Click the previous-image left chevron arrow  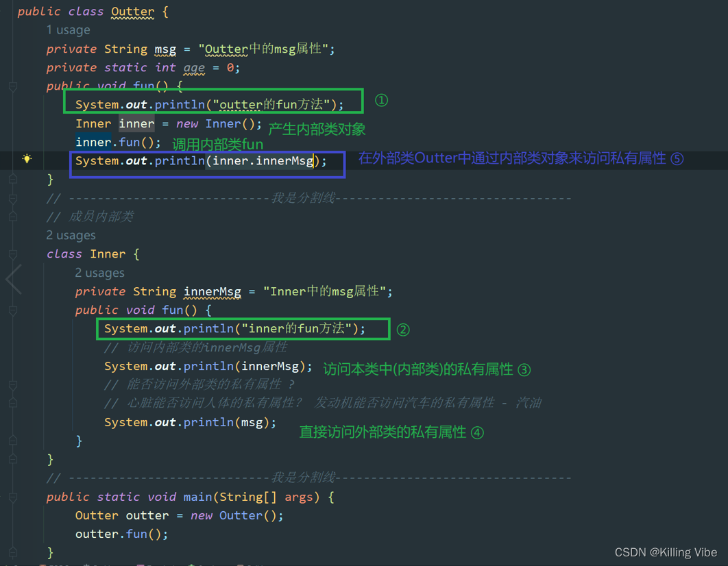[x=14, y=280]
